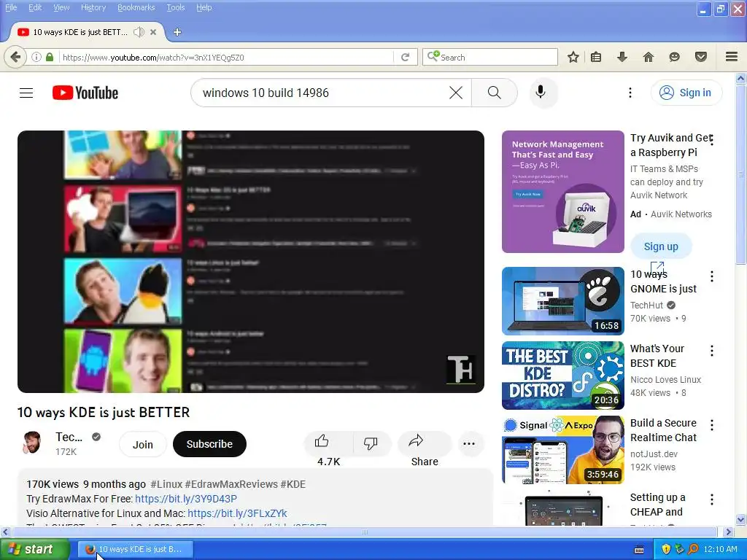The image size is (747, 560).
Task: Open options for 10 ways GNOME video
Action: (x=712, y=276)
